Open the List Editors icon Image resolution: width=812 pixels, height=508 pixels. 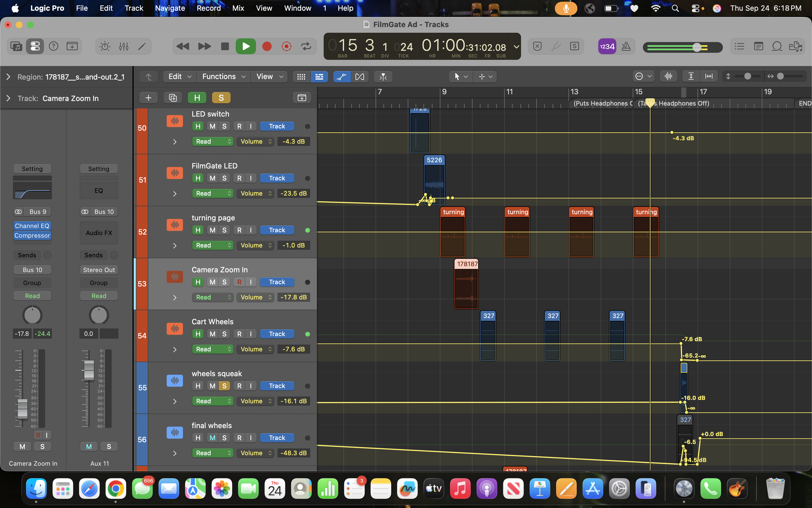(739, 46)
